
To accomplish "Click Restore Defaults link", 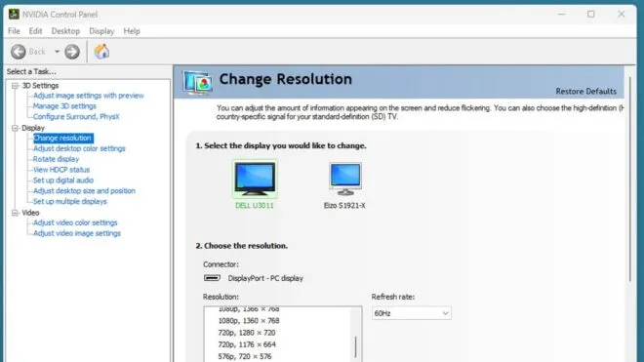I will click(x=585, y=91).
